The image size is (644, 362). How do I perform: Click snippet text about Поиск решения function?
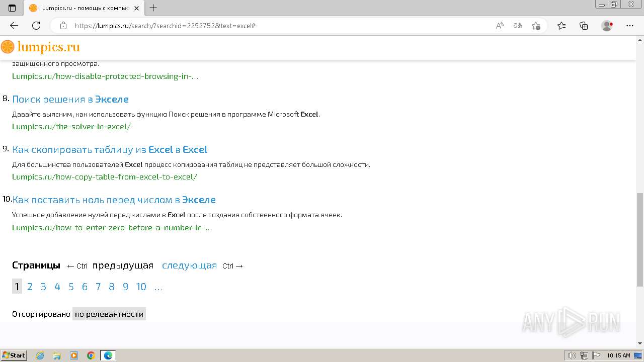[166, 114]
